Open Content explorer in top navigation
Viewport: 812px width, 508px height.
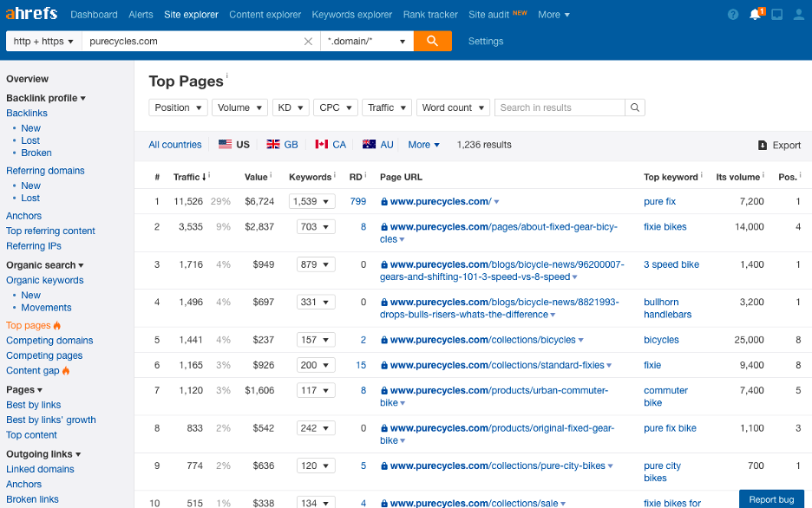[x=265, y=15]
